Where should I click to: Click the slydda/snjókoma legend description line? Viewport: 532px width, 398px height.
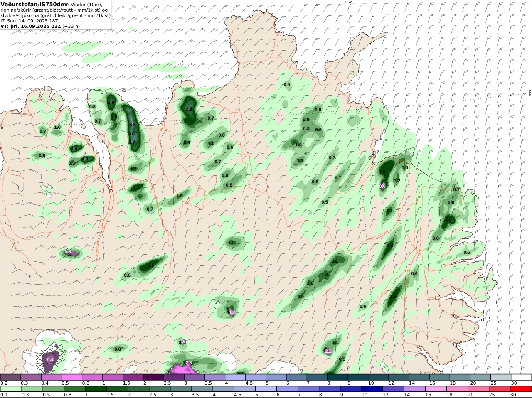[56, 15]
